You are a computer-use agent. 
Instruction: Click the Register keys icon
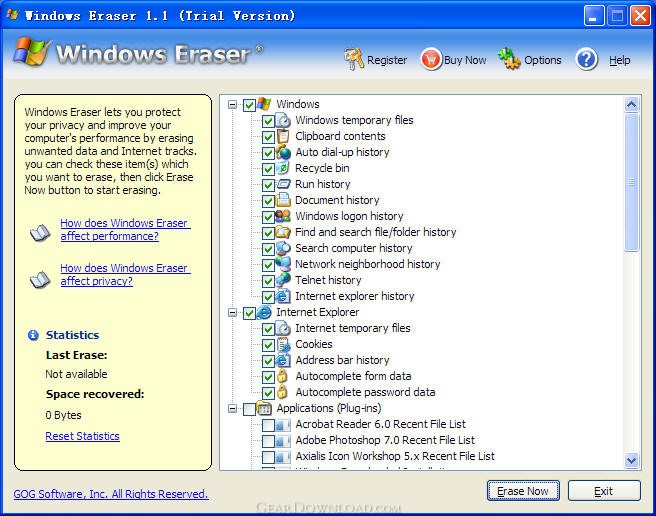pos(354,59)
